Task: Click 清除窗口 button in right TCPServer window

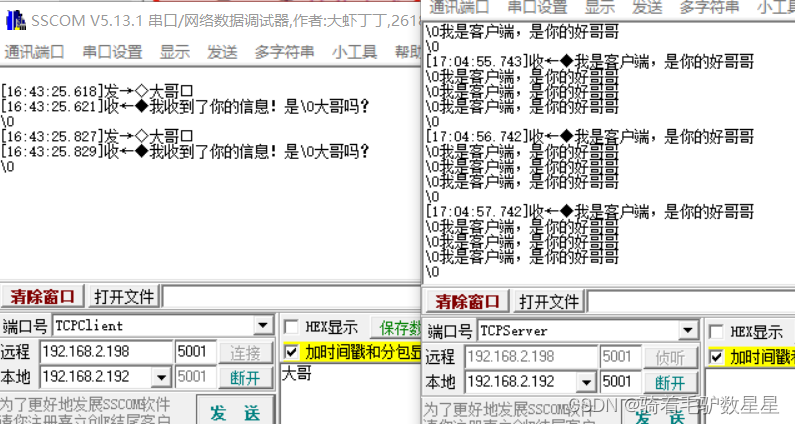Action: pyautogui.click(x=467, y=302)
